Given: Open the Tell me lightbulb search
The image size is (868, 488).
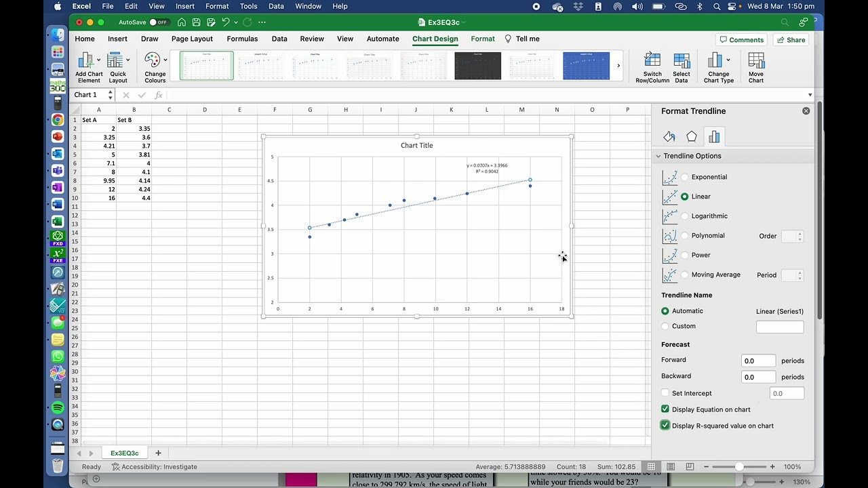Looking at the screenshot, I should (508, 39).
